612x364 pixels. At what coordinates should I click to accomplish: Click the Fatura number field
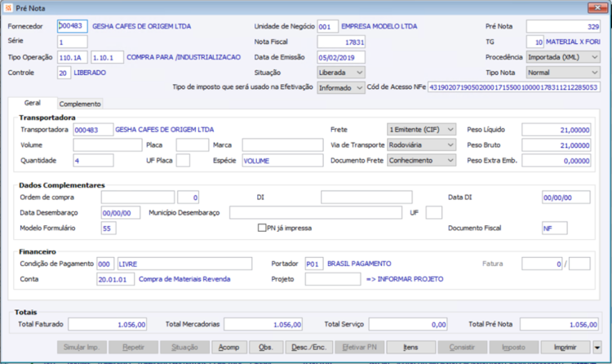pyautogui.click(x=542, y=264)
